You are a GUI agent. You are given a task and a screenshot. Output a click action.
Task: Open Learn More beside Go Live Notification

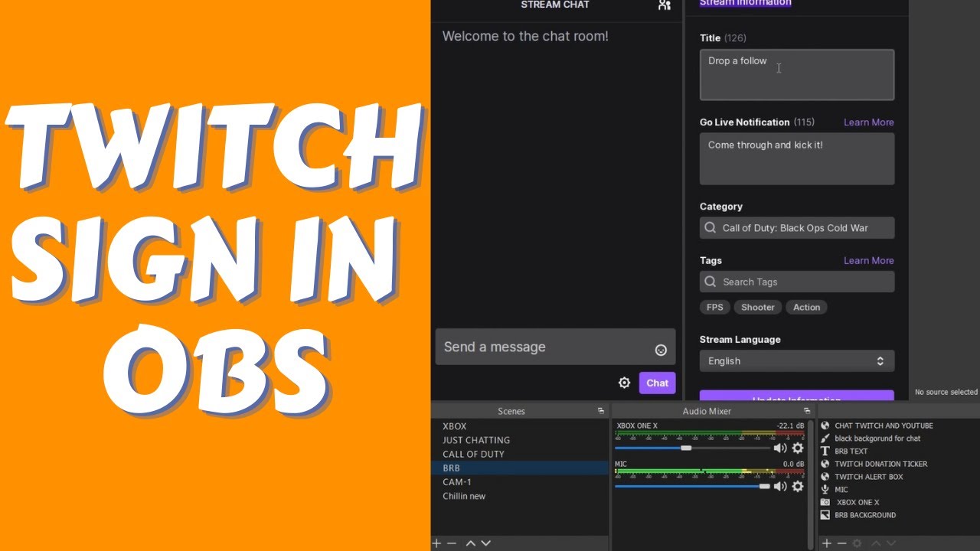click(868, 122)
